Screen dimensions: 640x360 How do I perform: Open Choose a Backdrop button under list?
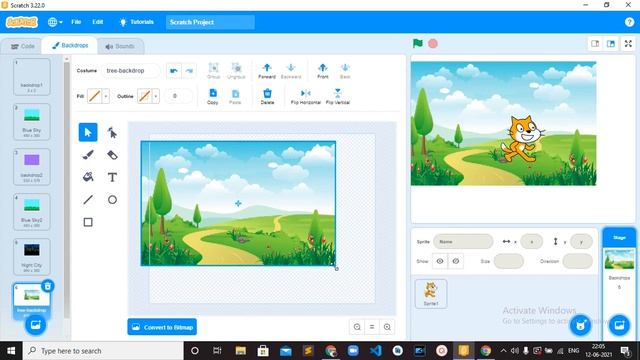[x=36, y=325]
